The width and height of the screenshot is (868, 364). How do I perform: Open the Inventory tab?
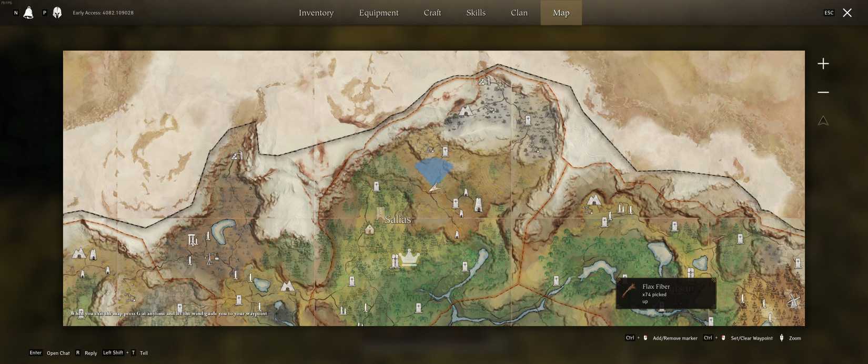pyautogui.click(x=316, y=13)
